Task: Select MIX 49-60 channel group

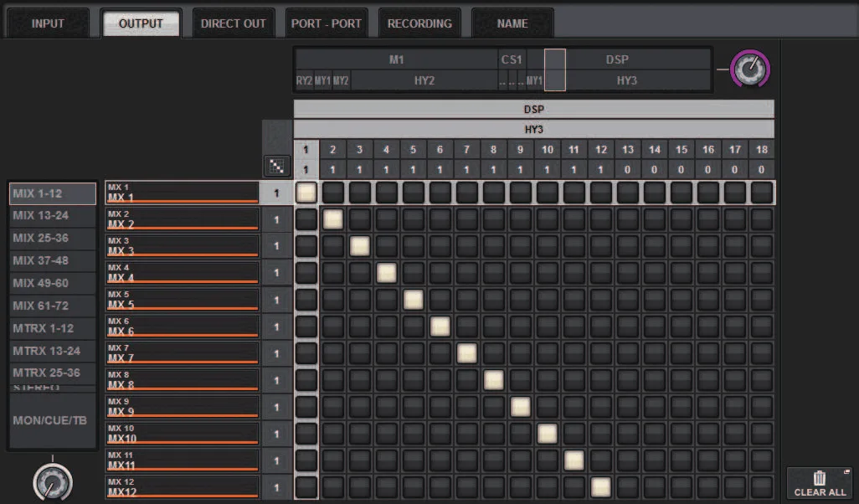Action: (53, 283)
